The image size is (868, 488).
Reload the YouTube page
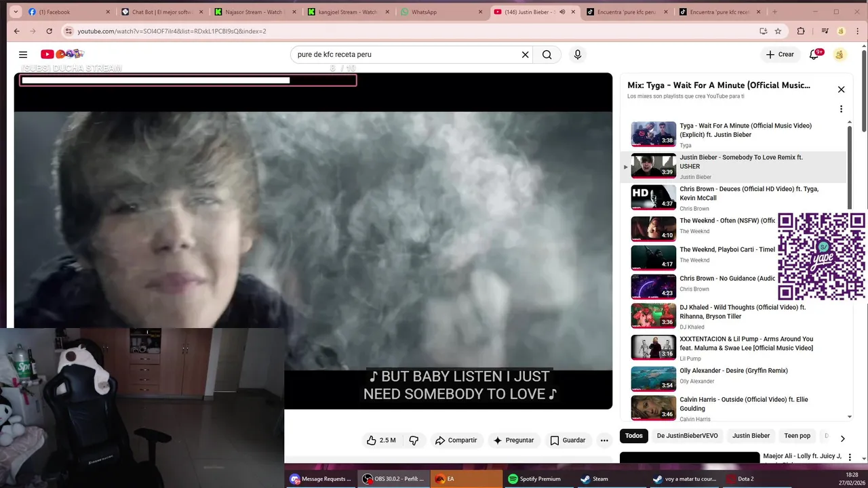click(x=49, y=31)
